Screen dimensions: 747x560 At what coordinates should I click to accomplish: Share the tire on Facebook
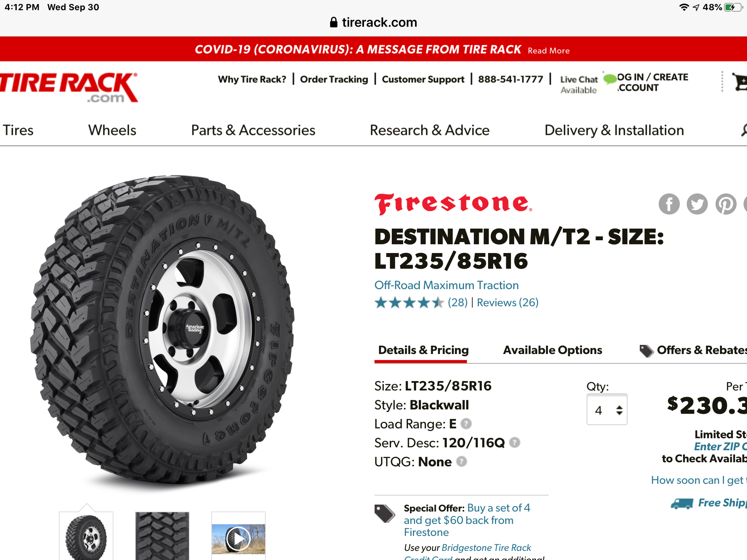pyautogui.click(x=669, y=204)
